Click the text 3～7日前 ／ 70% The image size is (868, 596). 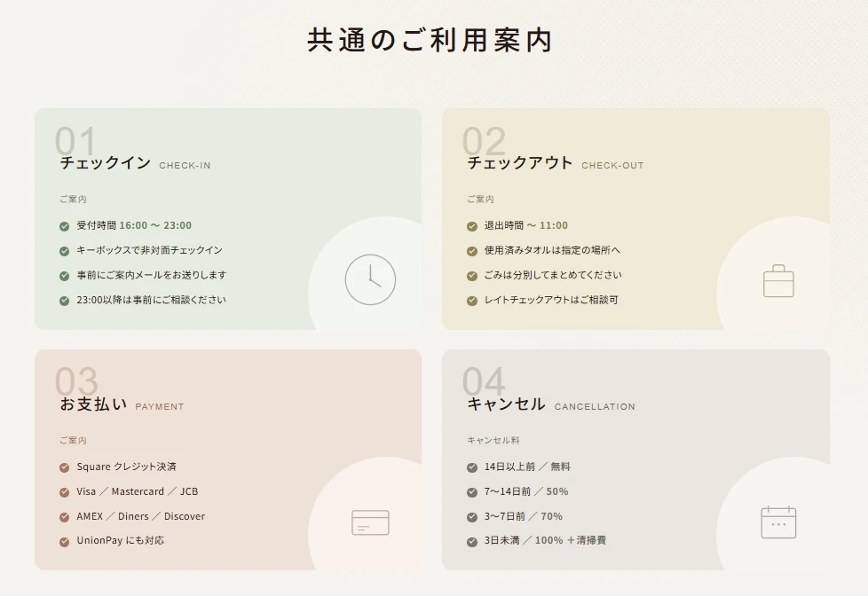(523, 516)
